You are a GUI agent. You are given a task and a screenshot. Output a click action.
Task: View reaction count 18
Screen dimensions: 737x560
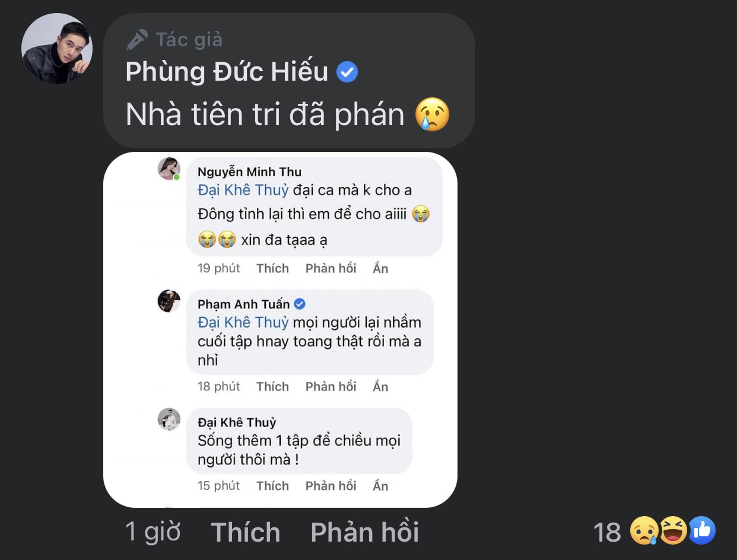click(607, 532)
